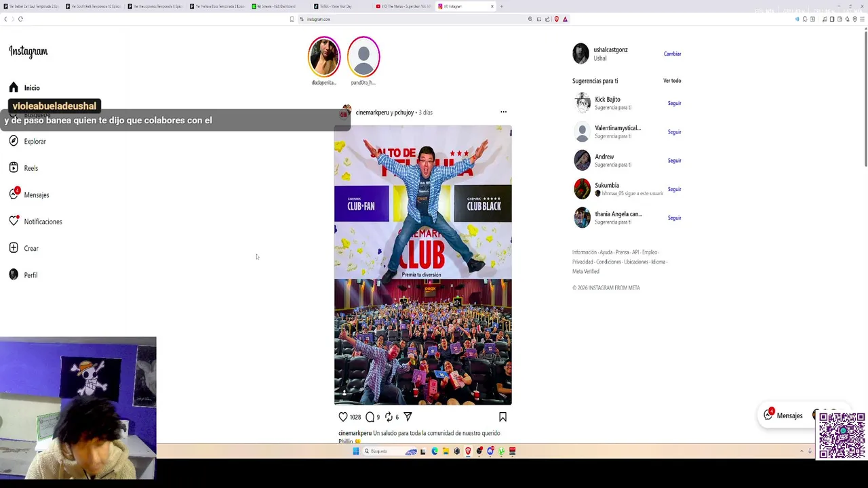Screen dimensions: 868x488
Task: Click the browser reload button
Action: (20, 19)
